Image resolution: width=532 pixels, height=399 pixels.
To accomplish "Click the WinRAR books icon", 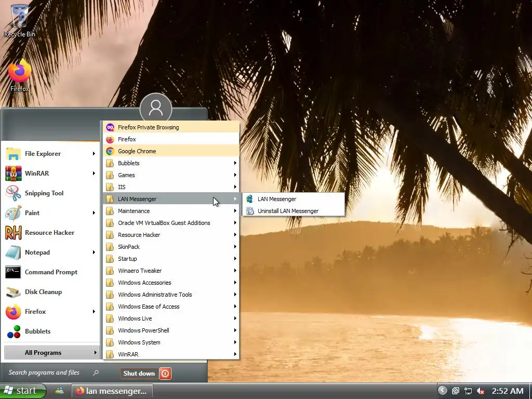I will [13, 174].
